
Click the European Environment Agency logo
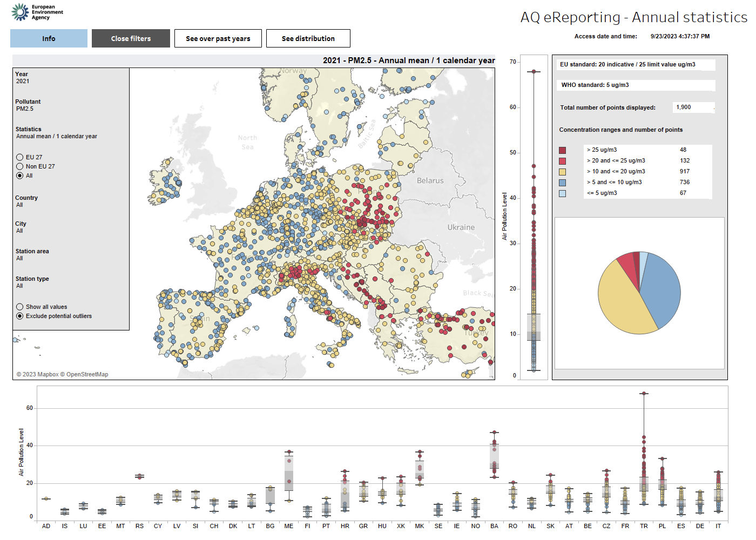tap(37, 12)
